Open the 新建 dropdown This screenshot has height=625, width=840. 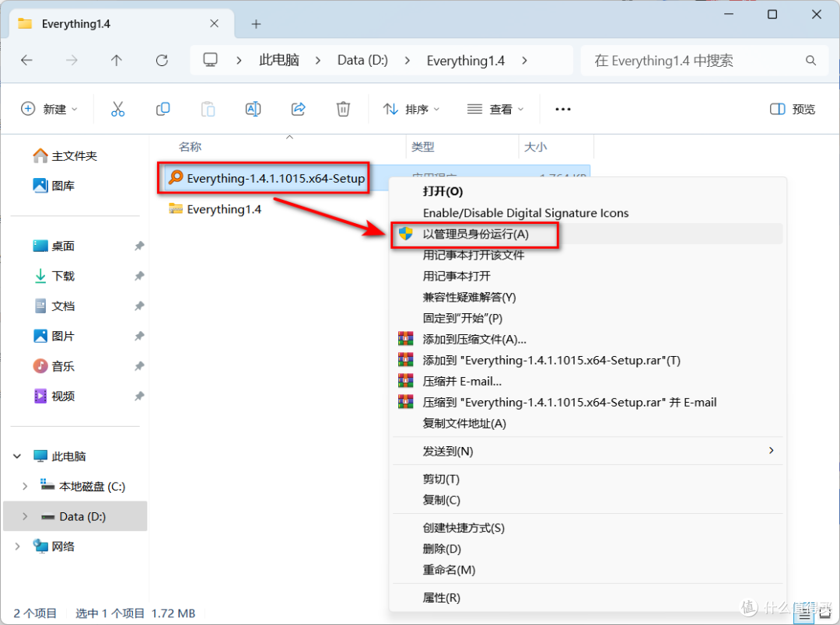pyautogui.click(x=49, y=110)
